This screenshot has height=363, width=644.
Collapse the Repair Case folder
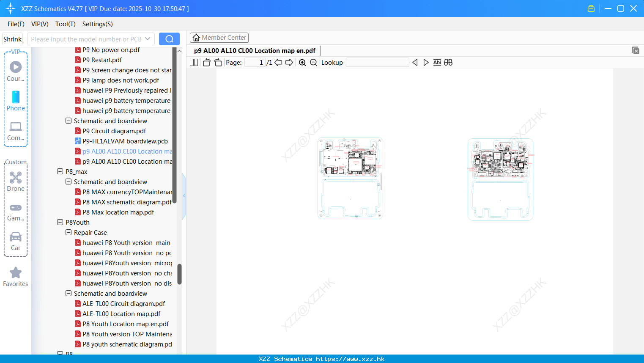coord(69,233)
